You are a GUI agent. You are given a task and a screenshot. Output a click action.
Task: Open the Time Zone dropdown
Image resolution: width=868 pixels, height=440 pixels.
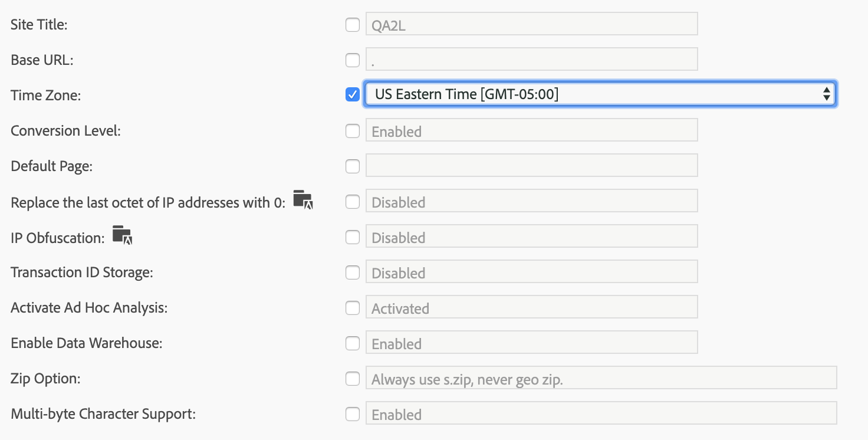pos(600,94)
